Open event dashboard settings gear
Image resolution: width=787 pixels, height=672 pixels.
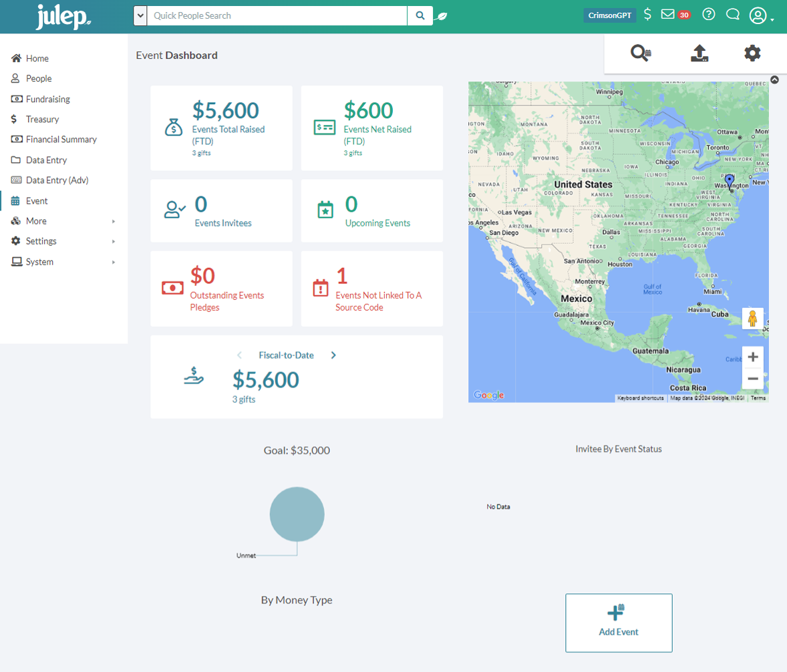pyautogui.click(x=752, y=53)
